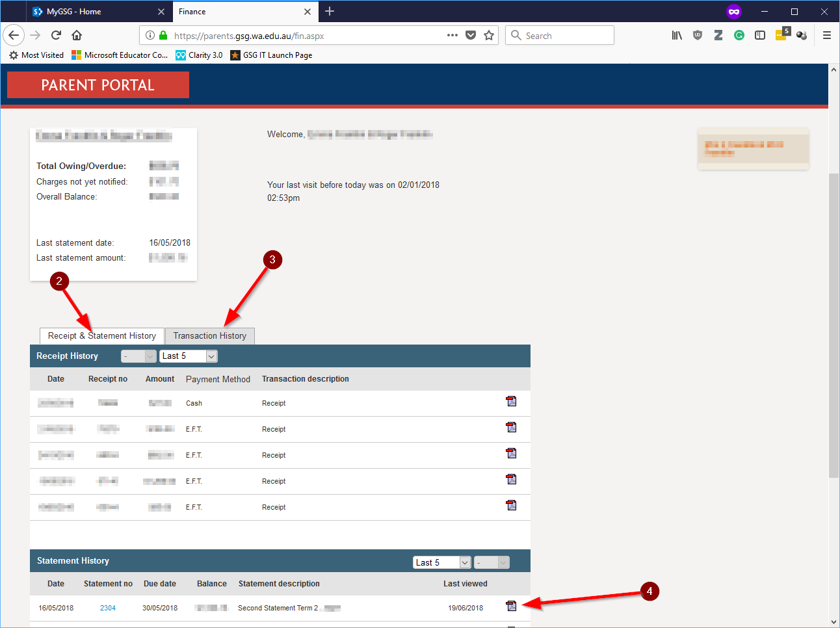Open the Last 5 dropdown in Receipt History
840x628 pixels.
[188, 356]
